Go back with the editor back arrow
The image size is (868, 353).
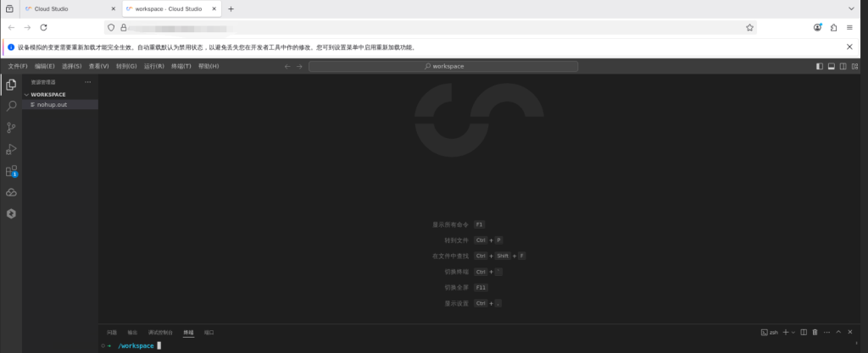[287, 66]
